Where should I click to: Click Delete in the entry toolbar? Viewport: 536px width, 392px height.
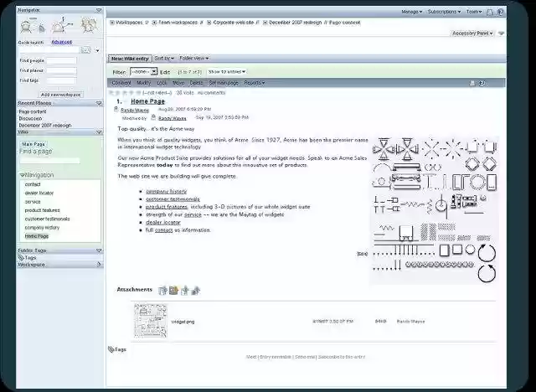tap(196, 83)
